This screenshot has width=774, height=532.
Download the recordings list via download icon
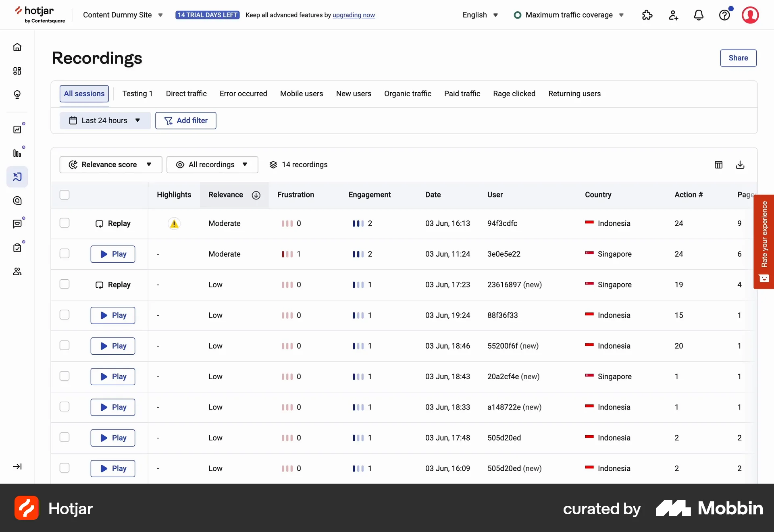740,165
